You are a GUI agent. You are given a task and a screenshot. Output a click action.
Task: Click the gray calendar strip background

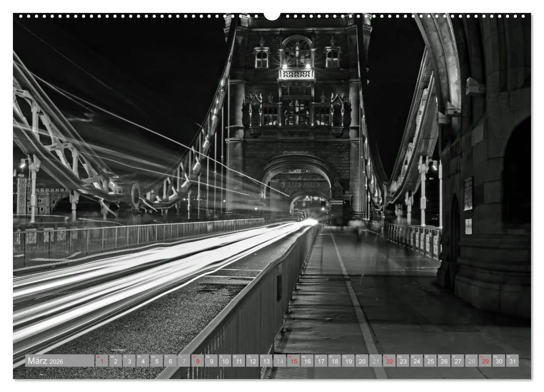tap(78, 360)
